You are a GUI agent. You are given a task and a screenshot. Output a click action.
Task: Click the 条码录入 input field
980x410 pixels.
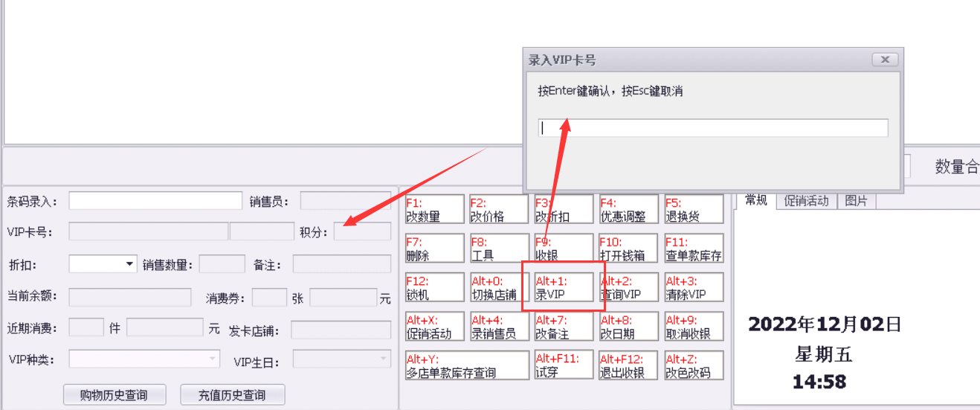click(x=155, y=201)
